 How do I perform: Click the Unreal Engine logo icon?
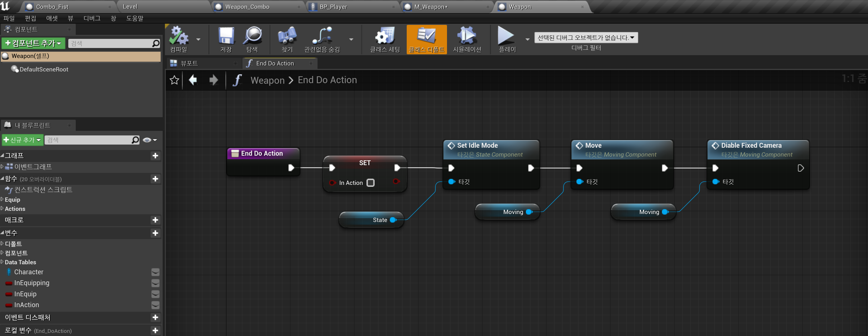point(5,6)
